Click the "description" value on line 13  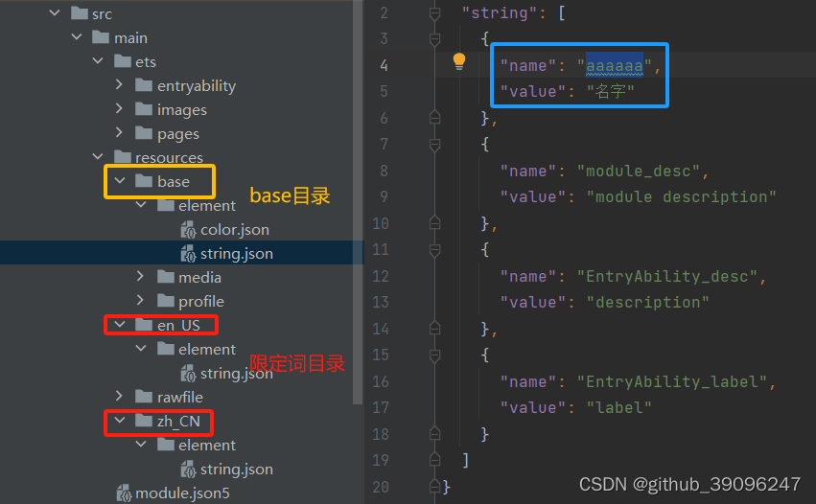pos(647,302)
